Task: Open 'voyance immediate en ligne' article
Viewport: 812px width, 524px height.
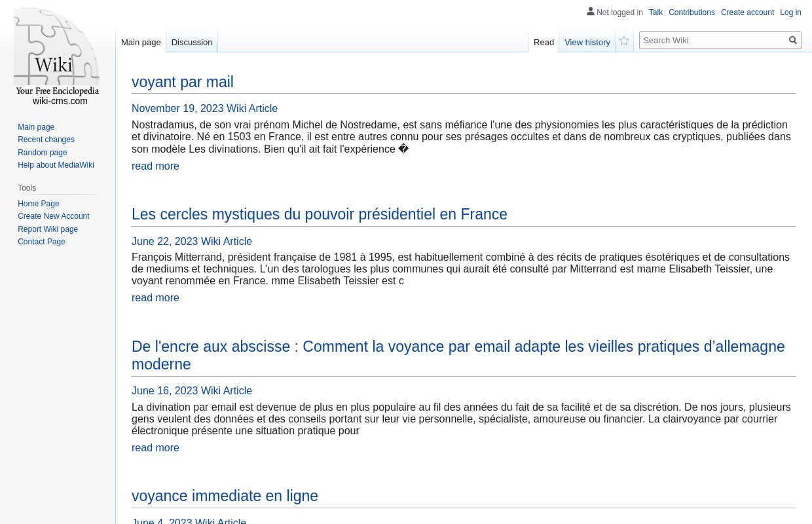Action: [x=225, y=496]
